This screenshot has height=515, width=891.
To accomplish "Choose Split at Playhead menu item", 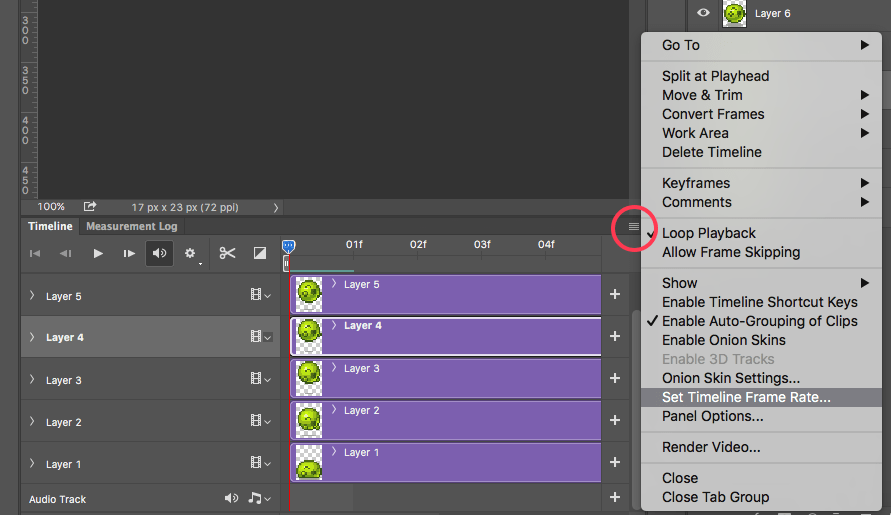I will [761, 76].
